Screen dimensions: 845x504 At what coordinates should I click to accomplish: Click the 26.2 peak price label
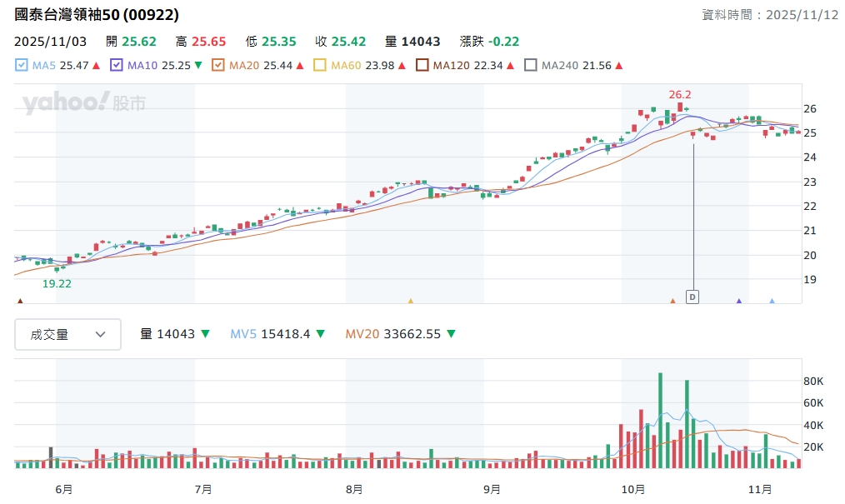point(681,94)
